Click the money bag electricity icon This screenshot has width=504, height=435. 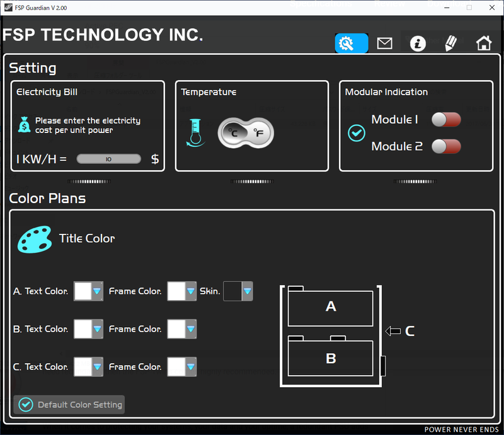[25, 125]
